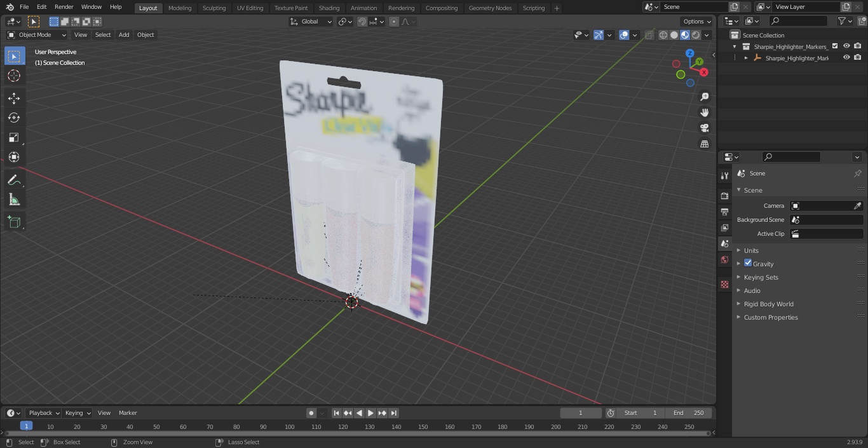Open the Render properties tab
This screenshot has height=448, width=868.
click(x=724, y=196)
